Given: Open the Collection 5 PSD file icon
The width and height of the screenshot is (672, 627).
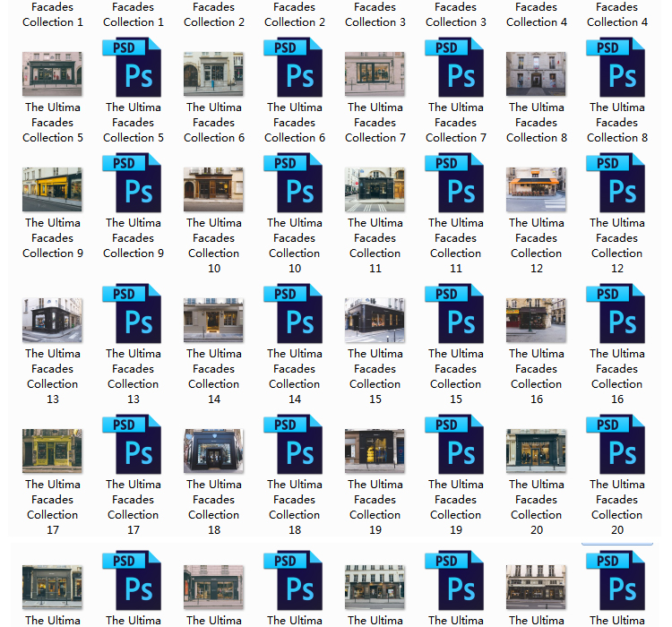Looking at the screenshot, I should (133, 68).
